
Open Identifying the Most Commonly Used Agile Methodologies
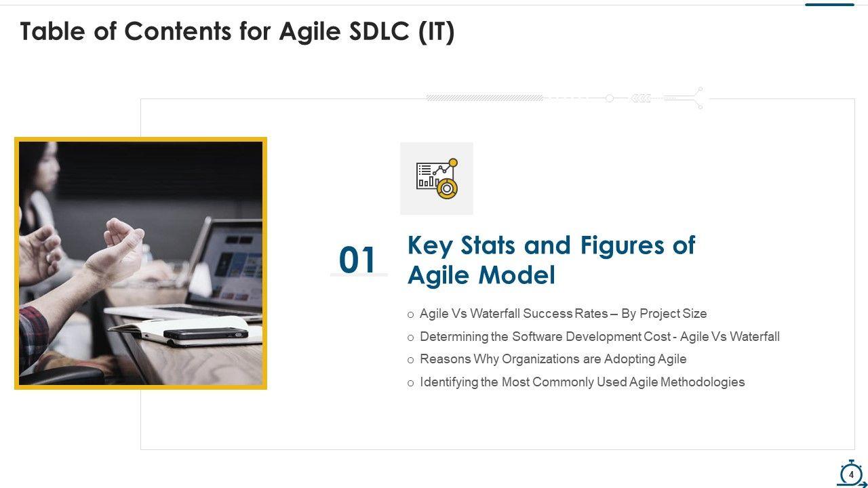coord(582,382)
